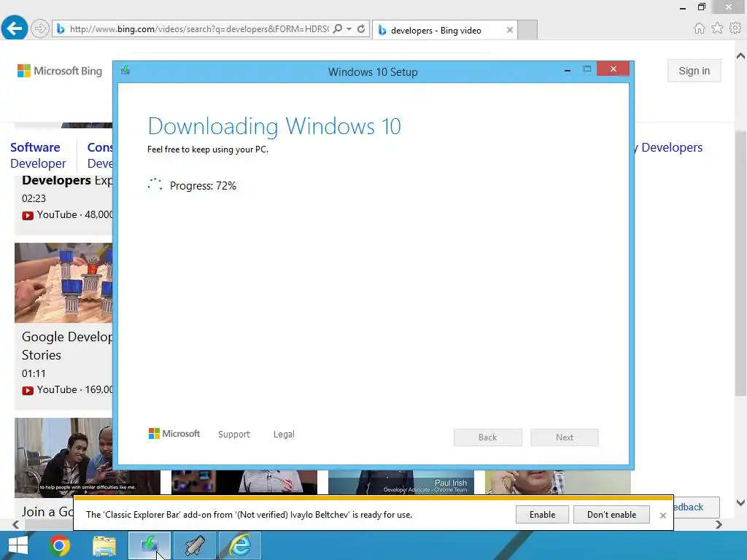
Task: Launch Google Chrome from taskbar
Action: [x=59, y=545]
